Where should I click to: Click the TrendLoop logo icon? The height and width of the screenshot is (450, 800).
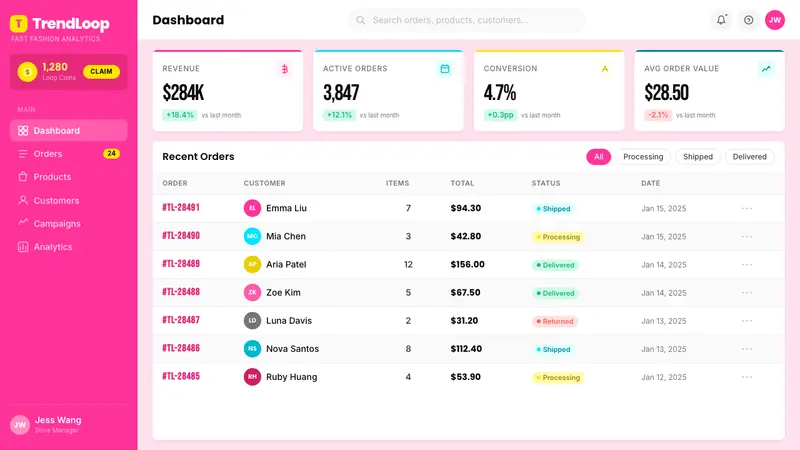(19, 23)
